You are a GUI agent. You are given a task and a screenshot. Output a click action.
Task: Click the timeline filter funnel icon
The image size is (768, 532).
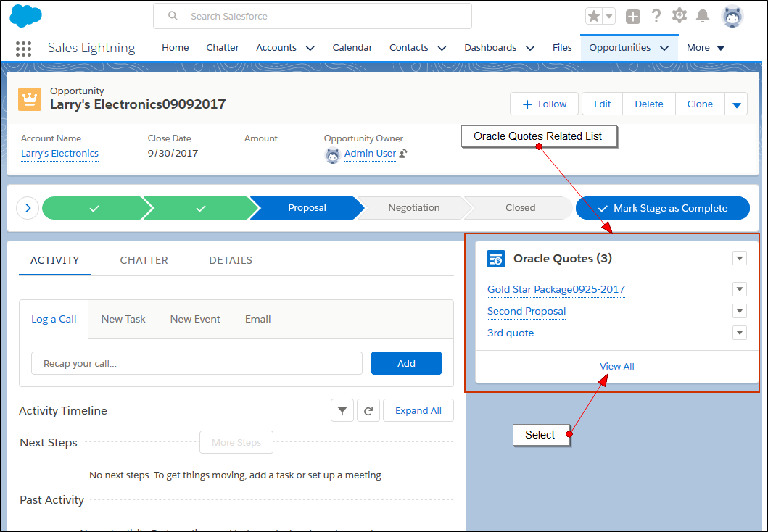(x=342, y=411)
